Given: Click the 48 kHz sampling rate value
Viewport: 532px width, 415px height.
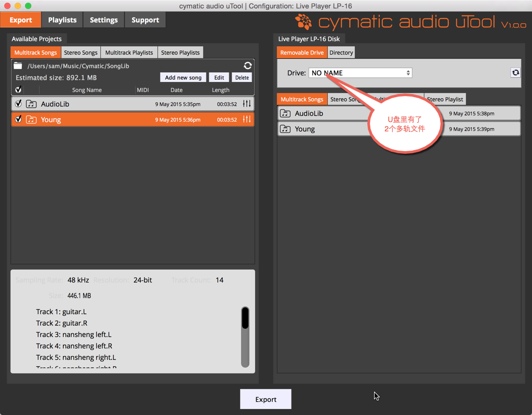Looking at the screenshot, I should (78, 280).
